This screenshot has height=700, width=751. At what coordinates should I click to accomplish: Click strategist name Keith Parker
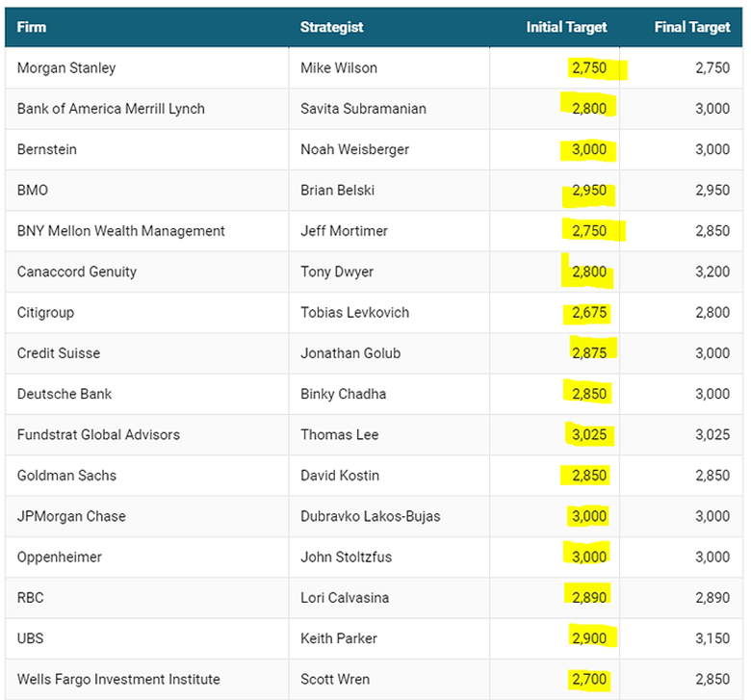click(x=339, y=638)
